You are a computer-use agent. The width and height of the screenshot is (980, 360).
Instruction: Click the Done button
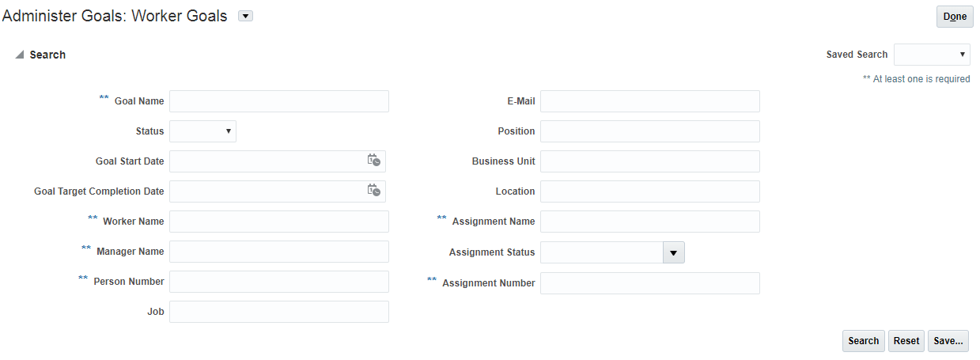(x=955, y=17)
